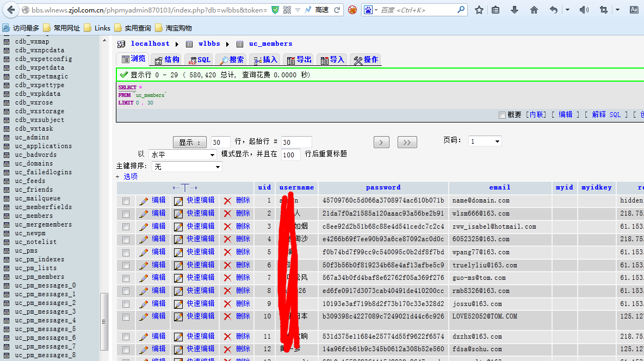Screen dimensions: 644x361
Task: Go back with the browser back arrow
Action: pos(10,9)
